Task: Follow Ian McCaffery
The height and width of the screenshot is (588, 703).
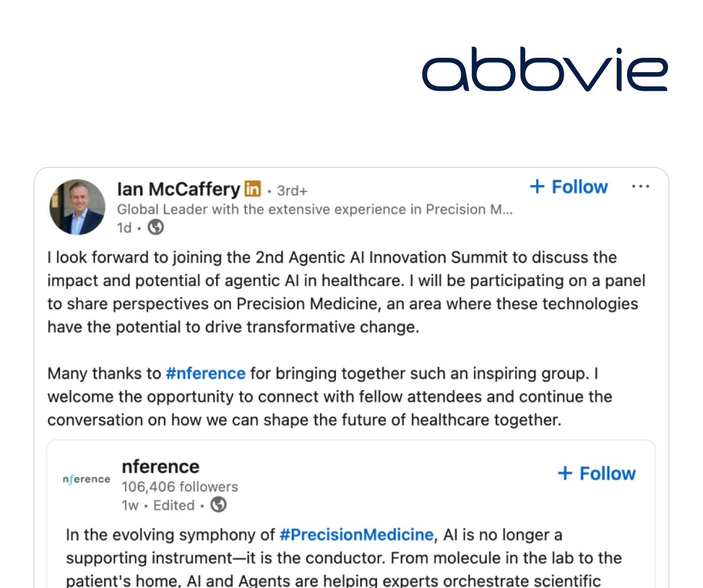Action: (x=569, y=187)
